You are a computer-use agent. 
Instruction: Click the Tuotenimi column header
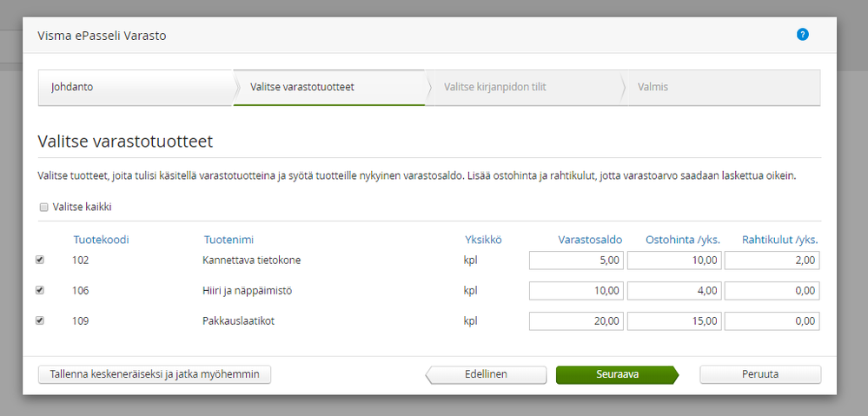click(229, 240)
